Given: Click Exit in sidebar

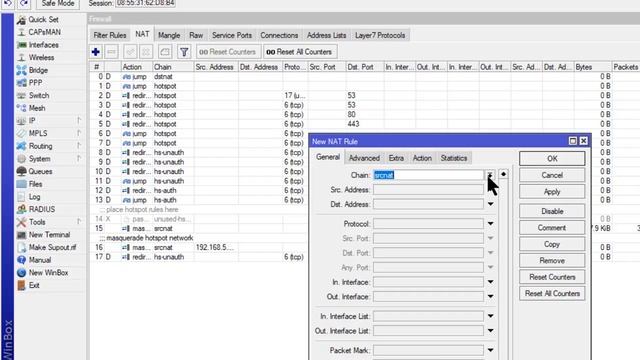Looking at the screenshot, I should tap(34, 285).
